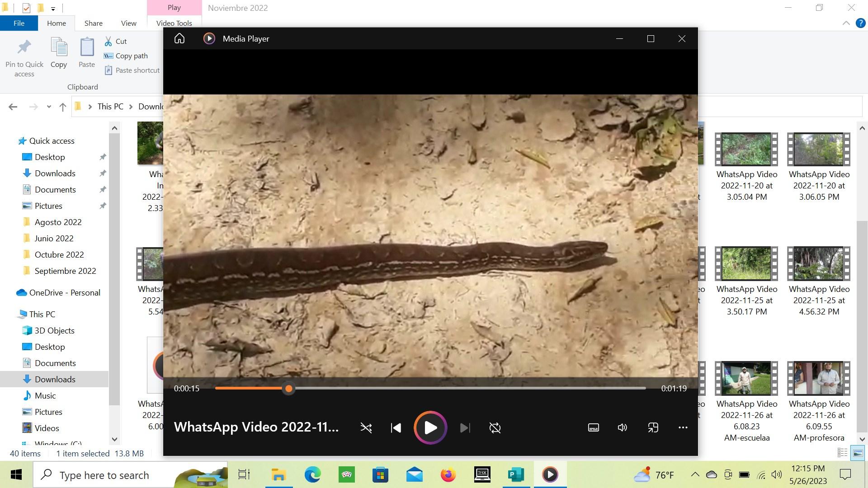Open the Share ribbon tab

pos(93,23)
